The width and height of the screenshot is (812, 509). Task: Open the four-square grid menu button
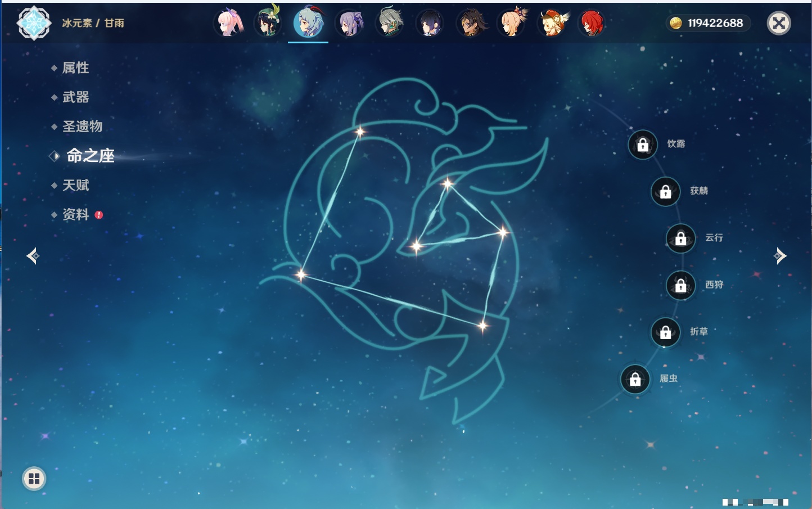(34, 479)
